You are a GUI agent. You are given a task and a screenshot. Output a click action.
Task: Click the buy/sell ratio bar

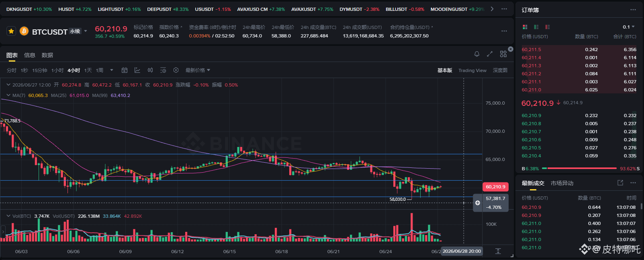tap(579, 168)
